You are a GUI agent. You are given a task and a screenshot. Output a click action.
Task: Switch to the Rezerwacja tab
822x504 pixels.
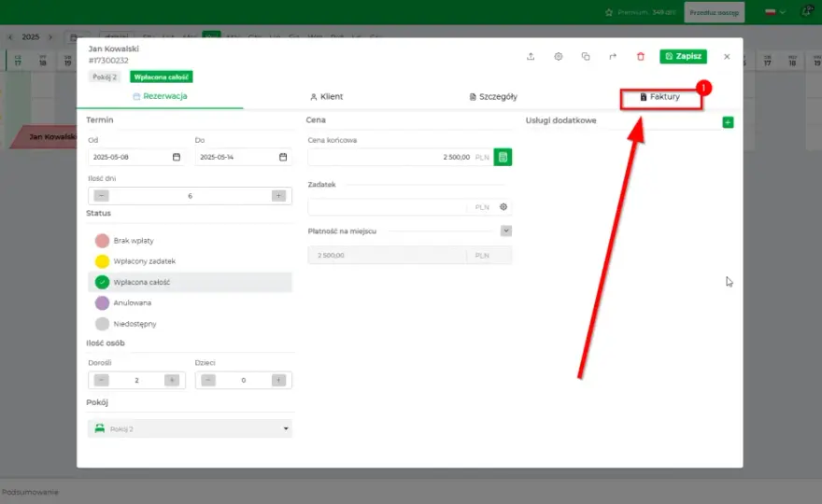[x=160, y=96]
